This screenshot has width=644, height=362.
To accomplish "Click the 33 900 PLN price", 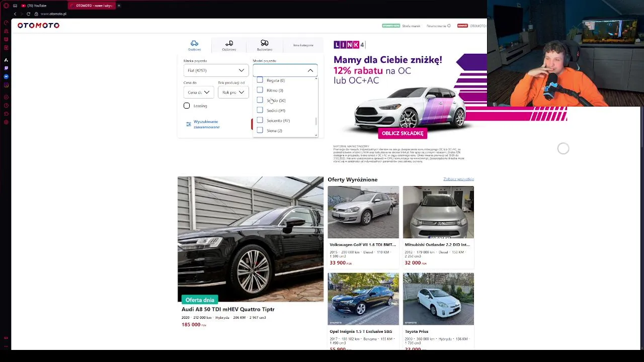I will [341, 263].
